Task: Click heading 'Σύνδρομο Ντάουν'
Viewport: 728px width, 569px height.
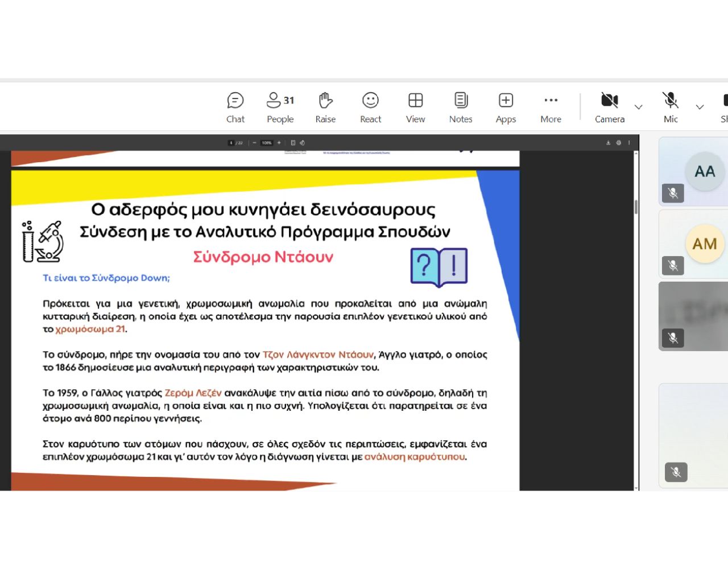Action: click(x=263, y=257)
